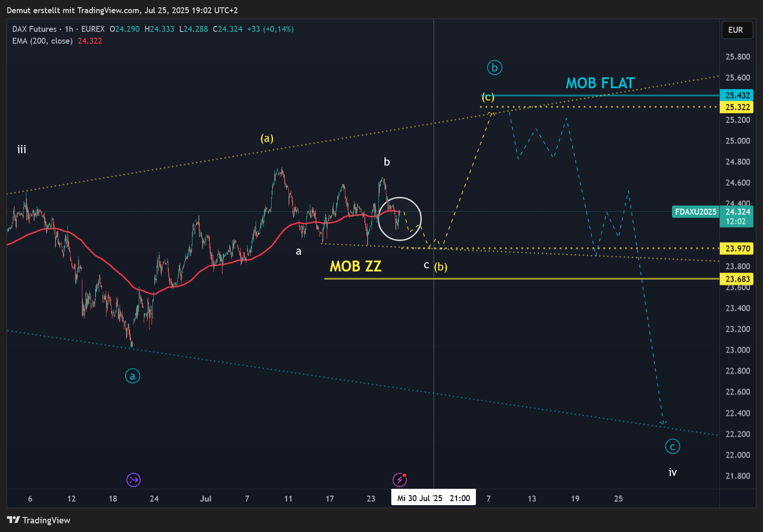The width and height of the screenshot is (763, 532).
Task: Select the yellow '(a)' wave label
Action: (267, 138)
